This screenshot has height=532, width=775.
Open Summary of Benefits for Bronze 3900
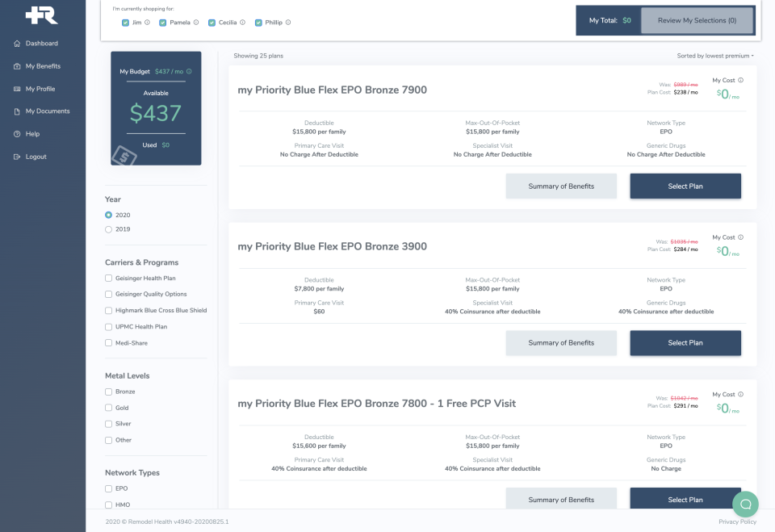pos(561,343)
